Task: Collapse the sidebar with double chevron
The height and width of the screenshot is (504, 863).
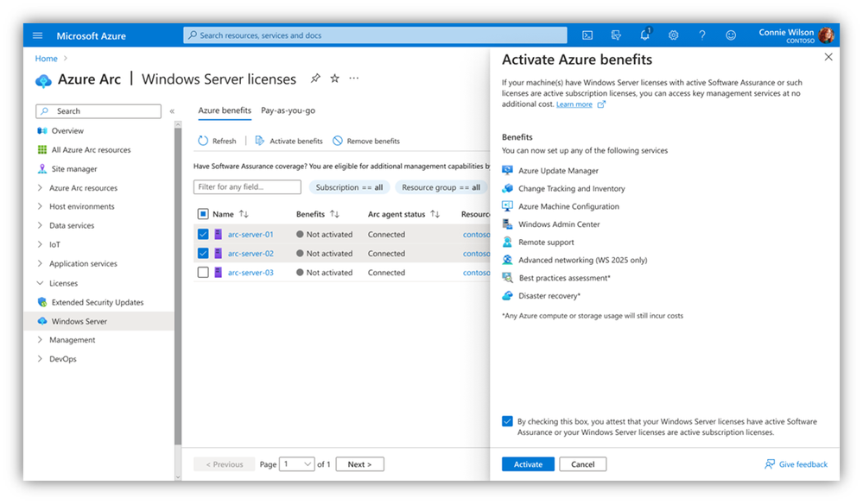Action: pos(172,111)
